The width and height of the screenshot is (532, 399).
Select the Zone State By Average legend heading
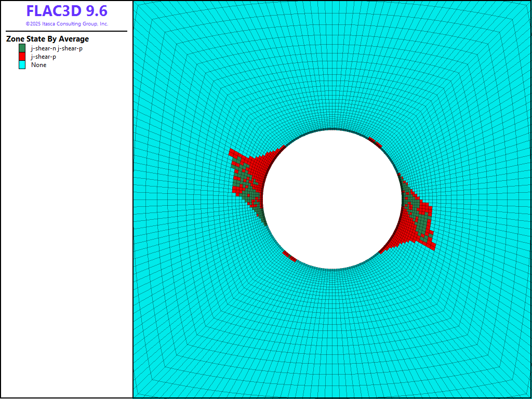[x=47, y=39]
